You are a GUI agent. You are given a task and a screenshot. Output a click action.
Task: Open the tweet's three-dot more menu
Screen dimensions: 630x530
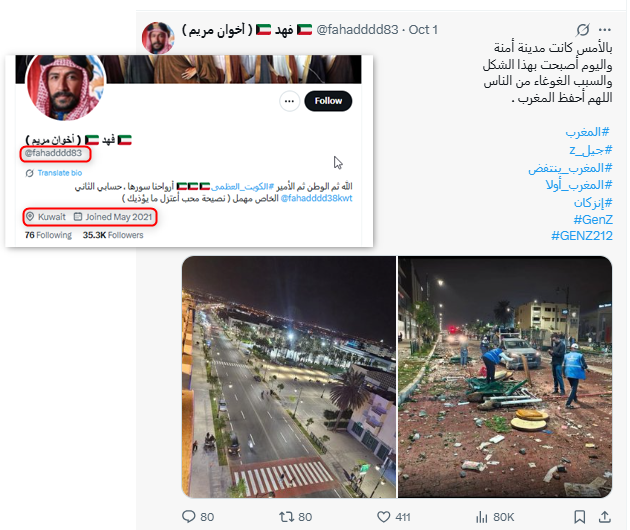[x=605, y=30]
